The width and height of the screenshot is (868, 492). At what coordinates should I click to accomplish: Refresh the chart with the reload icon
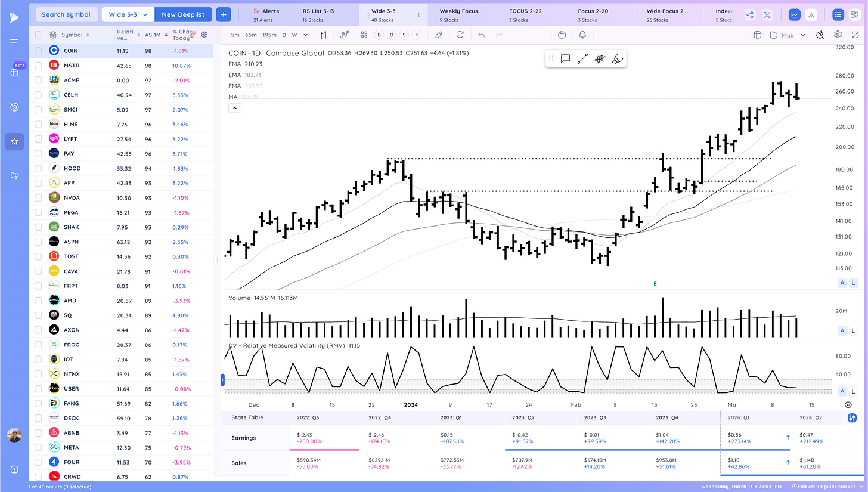pos(460,35)
